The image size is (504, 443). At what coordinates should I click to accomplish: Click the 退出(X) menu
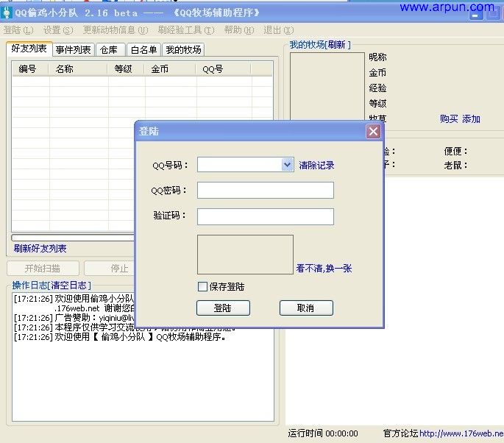[279, 30]
